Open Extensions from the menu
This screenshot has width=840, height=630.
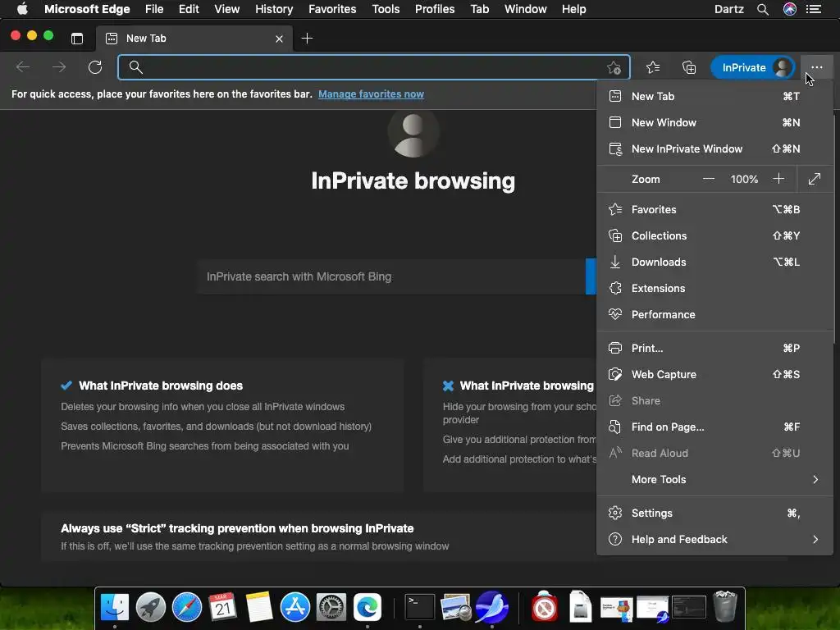(714, 288)
